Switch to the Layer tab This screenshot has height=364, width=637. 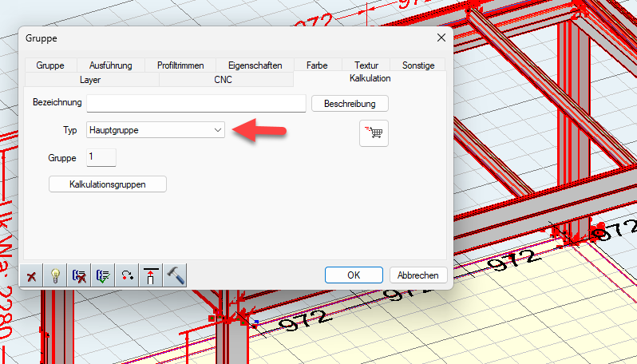click(90, 80)
